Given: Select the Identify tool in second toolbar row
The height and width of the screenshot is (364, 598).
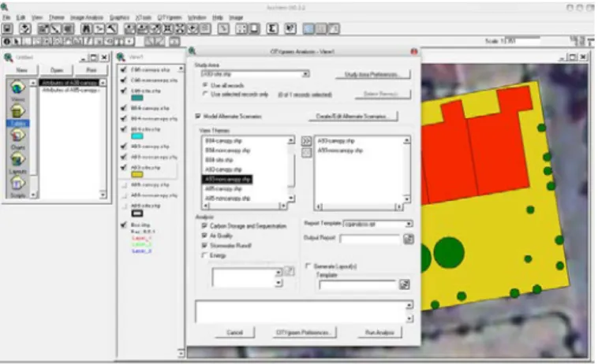Looking at the screenshot, I should [7, 41].
